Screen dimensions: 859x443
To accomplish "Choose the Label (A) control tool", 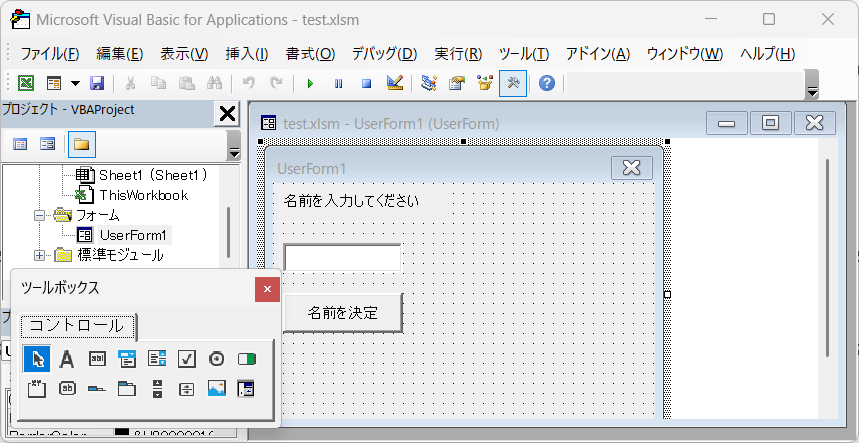I will [x=66, y=359].
